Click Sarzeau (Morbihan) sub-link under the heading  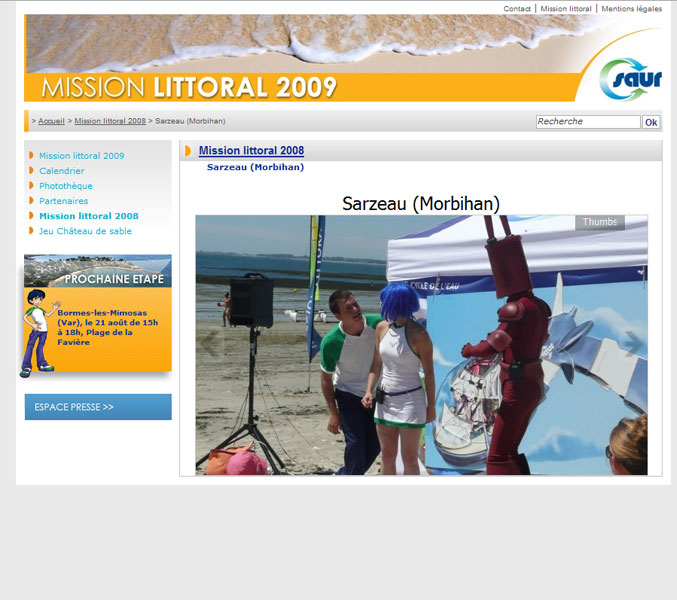pos(255,167)
